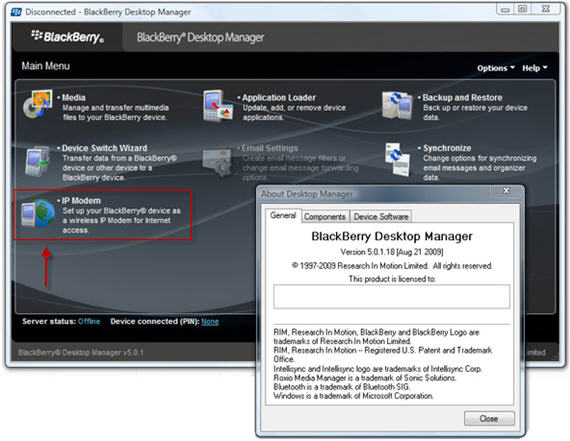Click the Device Switch Wizard heading

105,148
